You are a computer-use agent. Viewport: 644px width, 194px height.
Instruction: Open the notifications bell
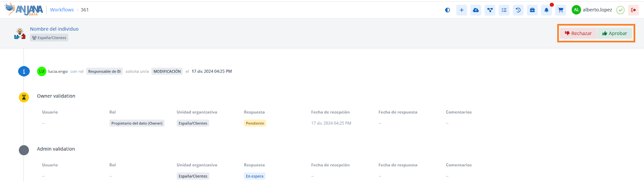click(x=546, y=10)
